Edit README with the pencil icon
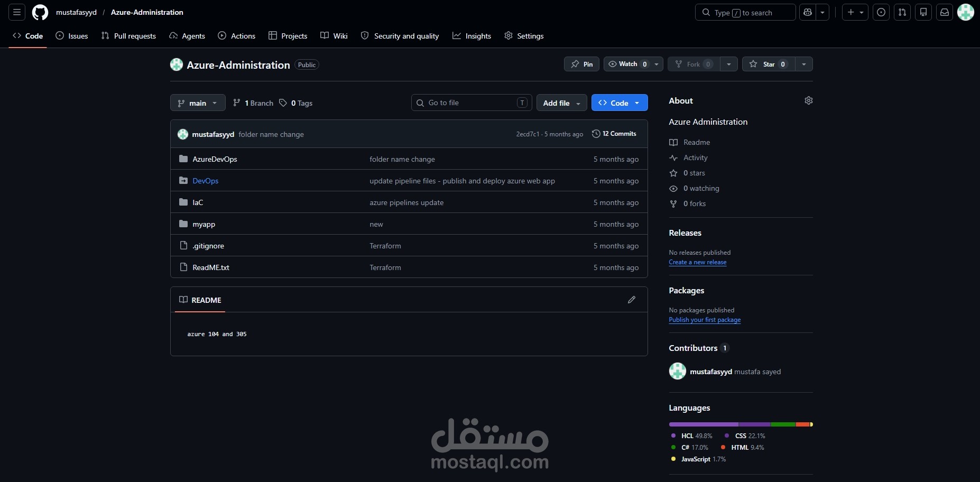The height and width of the screenshot is (482, 980). pos(632,300)
